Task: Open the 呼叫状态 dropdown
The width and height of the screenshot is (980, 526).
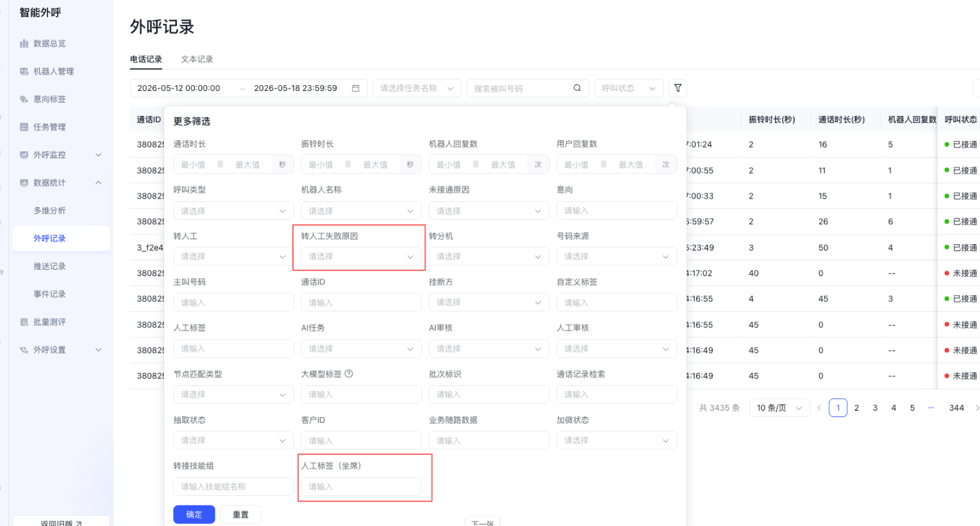Action: [x=629, y=88]
